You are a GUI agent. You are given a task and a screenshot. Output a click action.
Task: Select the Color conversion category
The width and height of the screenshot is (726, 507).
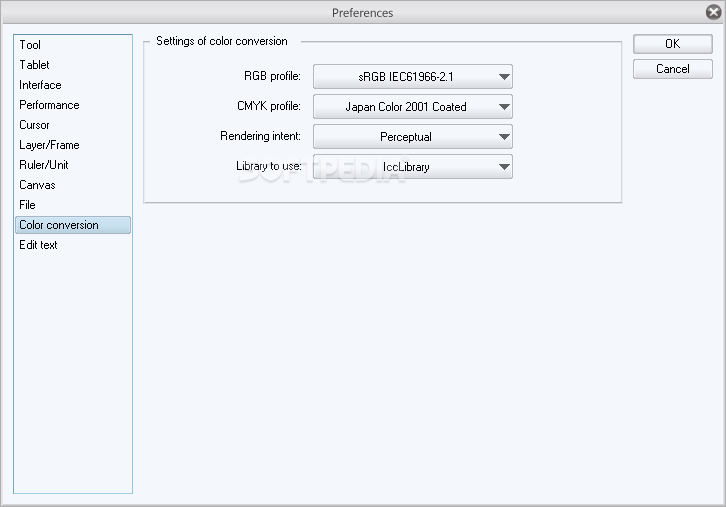point(73,225)
